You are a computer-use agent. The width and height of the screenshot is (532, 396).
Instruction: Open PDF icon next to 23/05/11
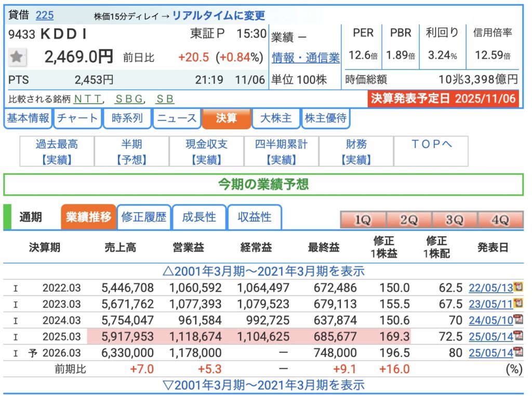point(517,303)
